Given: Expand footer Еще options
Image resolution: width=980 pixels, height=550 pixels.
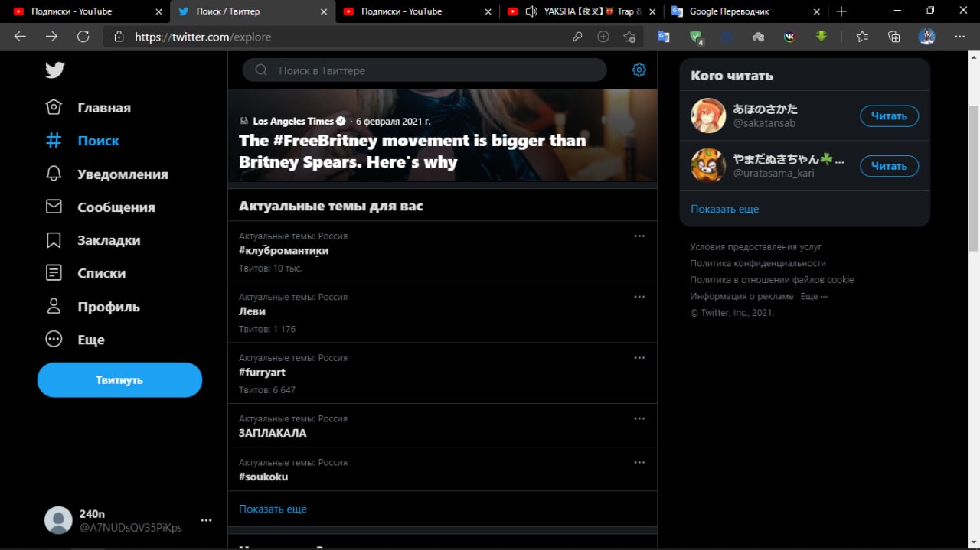Looking at the screenshot, I should [814, 296].
